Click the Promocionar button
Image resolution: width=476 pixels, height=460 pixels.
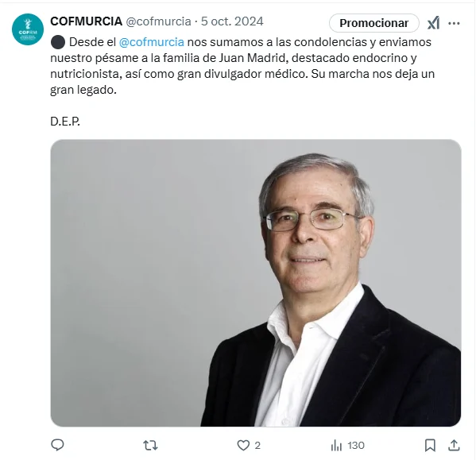point(374,23)
